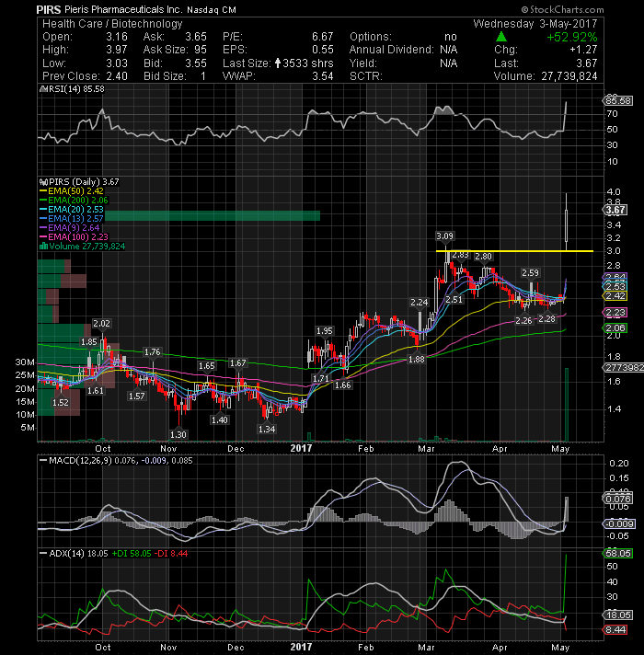The width and height of the screenshot is (644, 655).
Task: Click the RSI(14) 85.58 panel label
Action: (75, 89)
